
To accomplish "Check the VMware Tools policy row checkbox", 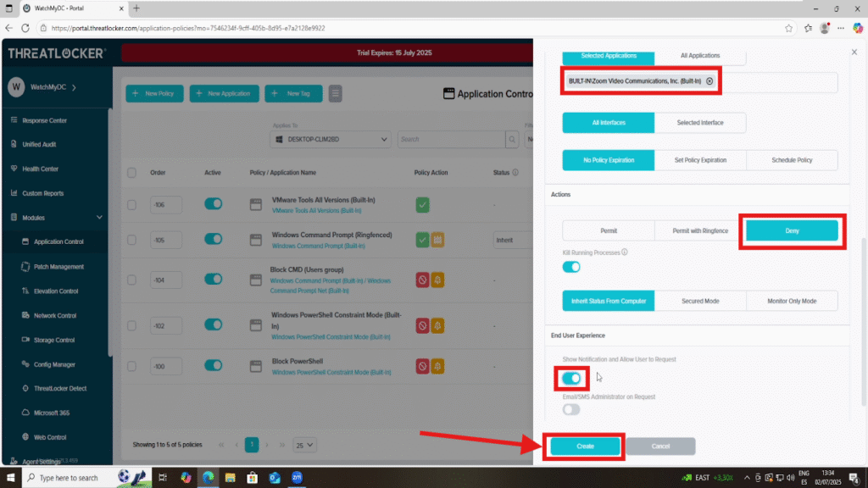I will pos(131,205).
